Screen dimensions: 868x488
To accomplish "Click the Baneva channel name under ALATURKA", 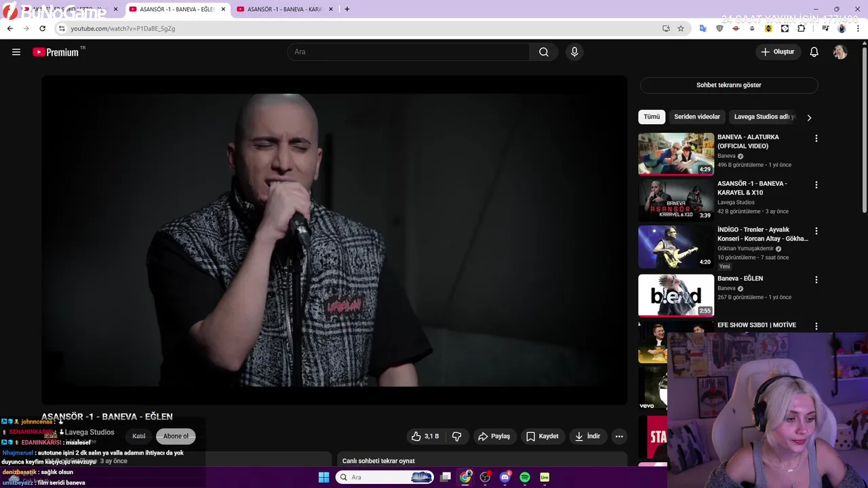I will click(x=726, y=156).
